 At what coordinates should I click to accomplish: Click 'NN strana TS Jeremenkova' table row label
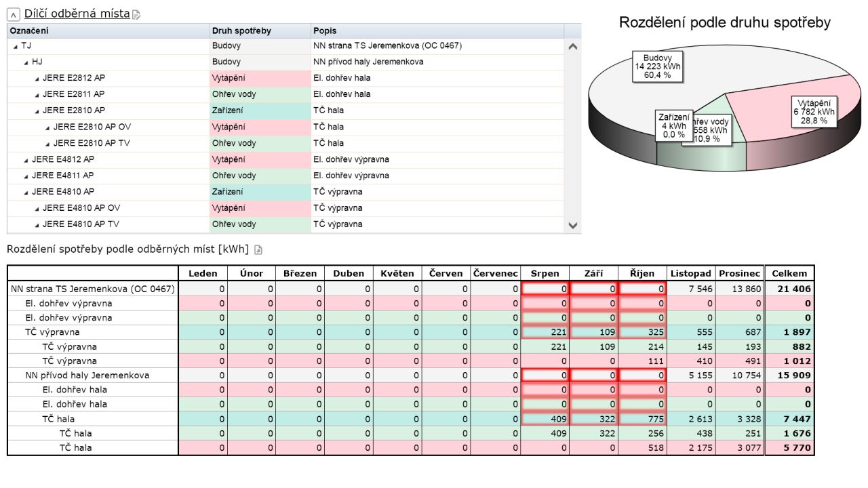click(93, 289)
